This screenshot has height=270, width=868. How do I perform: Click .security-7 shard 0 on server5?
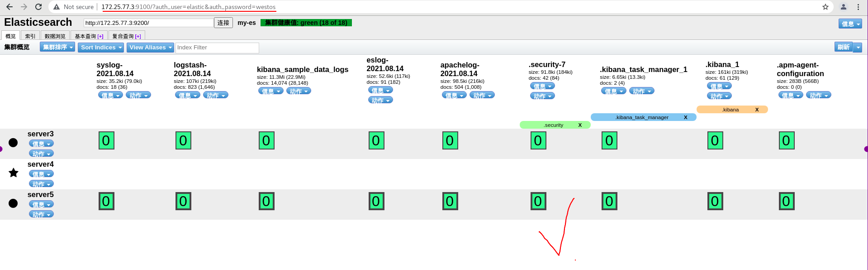pyautogui.click(x=538, y=201)
